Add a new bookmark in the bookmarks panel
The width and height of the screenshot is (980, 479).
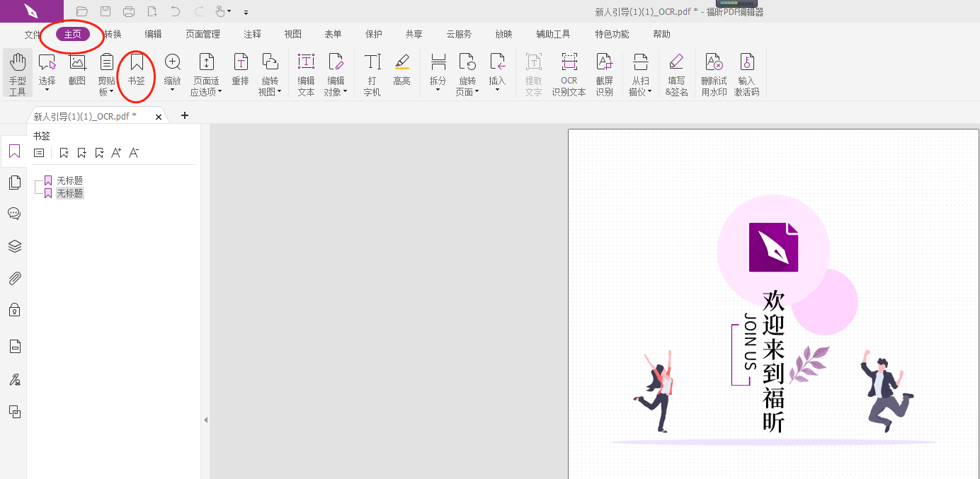pos(81,152)
